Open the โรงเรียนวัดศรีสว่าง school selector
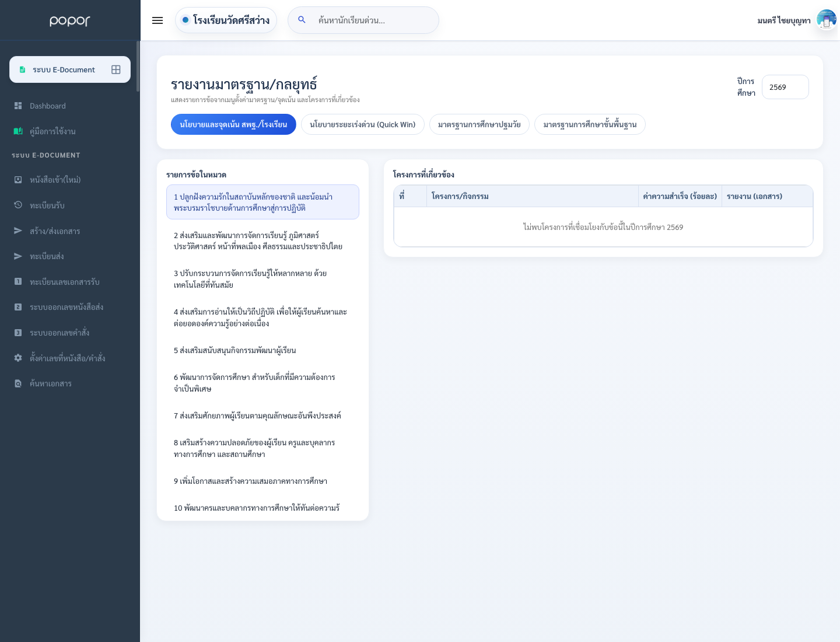Screen dimensions: 840x642 (226, 20)
